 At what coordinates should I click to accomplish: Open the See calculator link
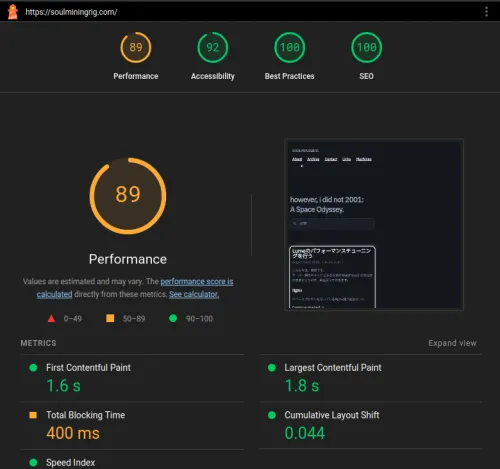coord(194,294)
